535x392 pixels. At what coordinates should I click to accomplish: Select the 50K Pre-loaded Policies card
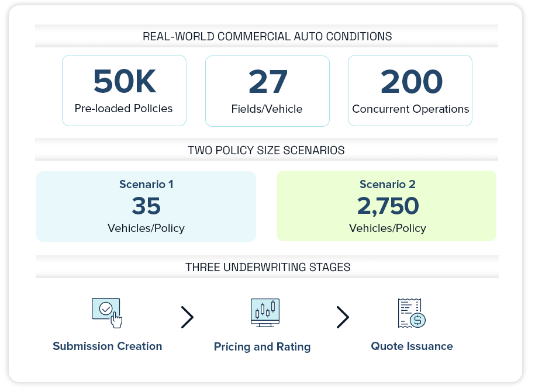(124, 91)
